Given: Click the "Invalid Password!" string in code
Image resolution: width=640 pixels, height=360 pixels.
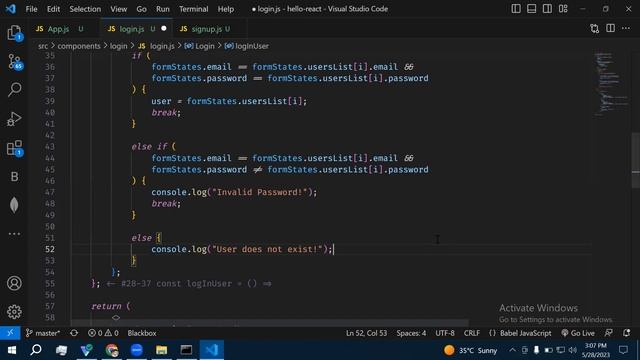Looking at the screenshot, I should coord(260,192).
